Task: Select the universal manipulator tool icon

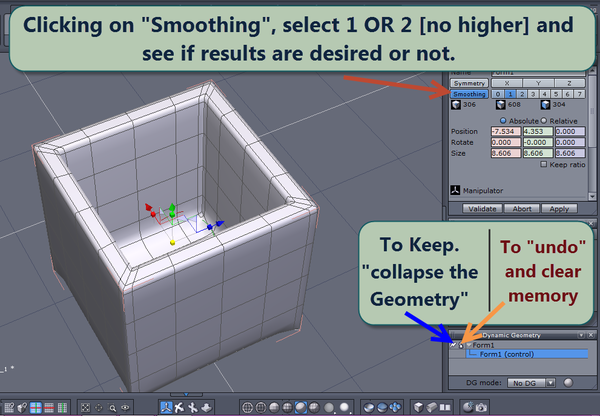Action: pos(166,407)
